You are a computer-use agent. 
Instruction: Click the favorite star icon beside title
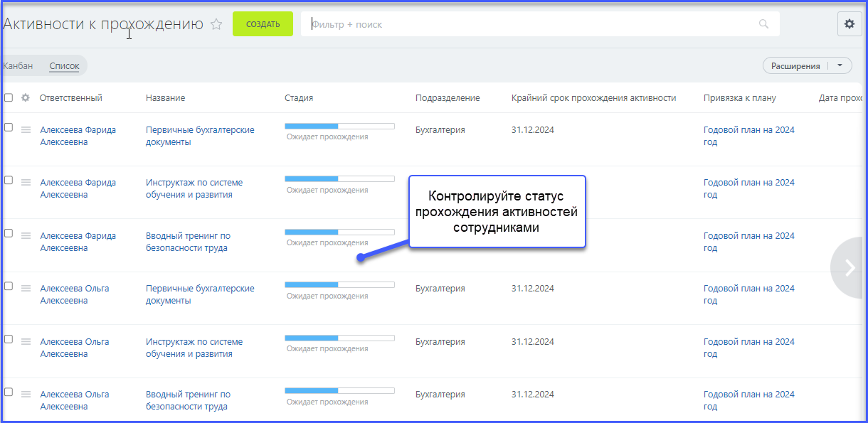tap(216, 24)
